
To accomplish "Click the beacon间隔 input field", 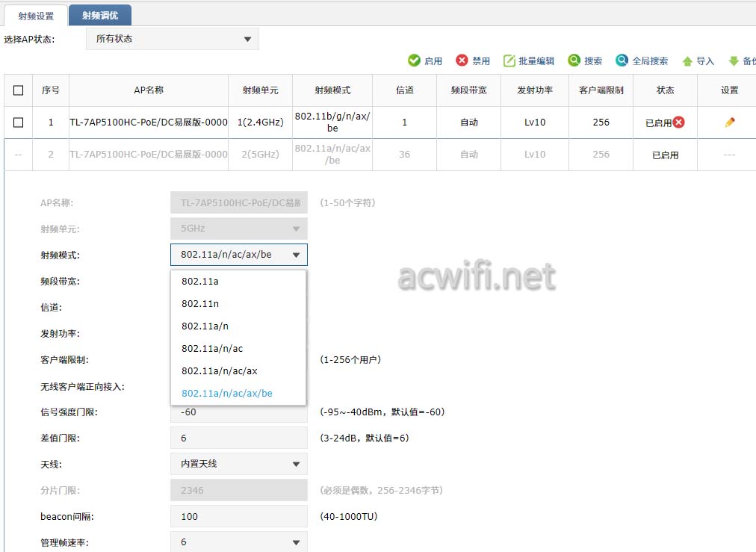I will [238, 516].
